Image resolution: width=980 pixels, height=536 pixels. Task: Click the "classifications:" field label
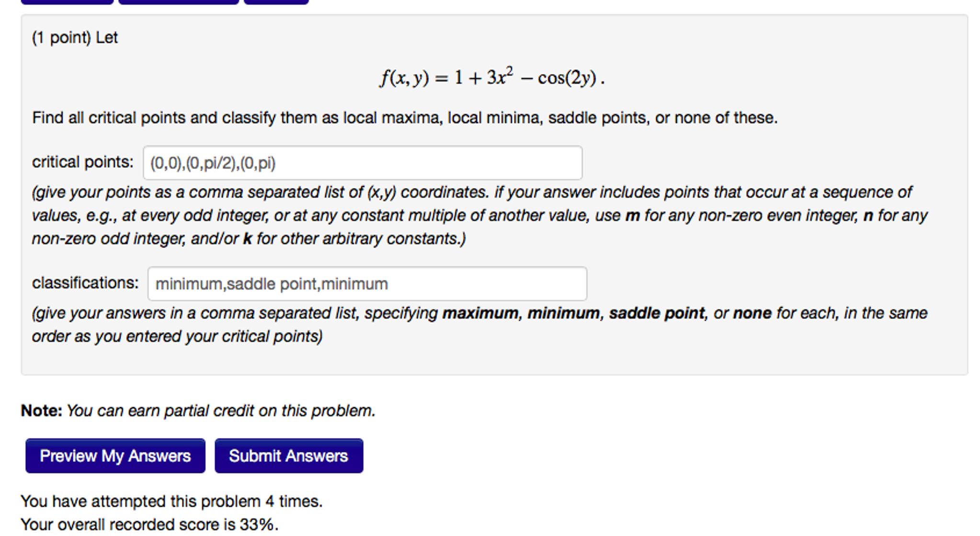[x=85, y=283]
